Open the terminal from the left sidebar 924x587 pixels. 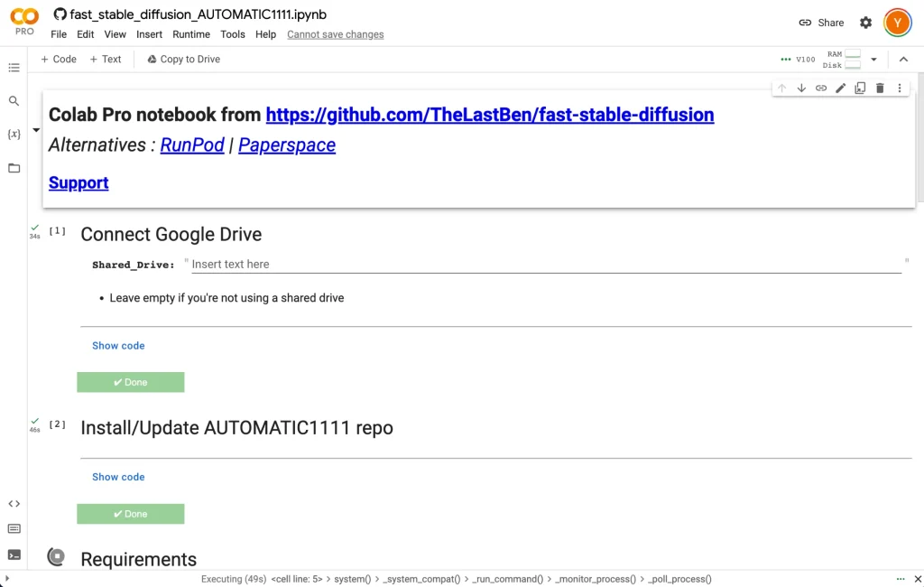(14, 554)
